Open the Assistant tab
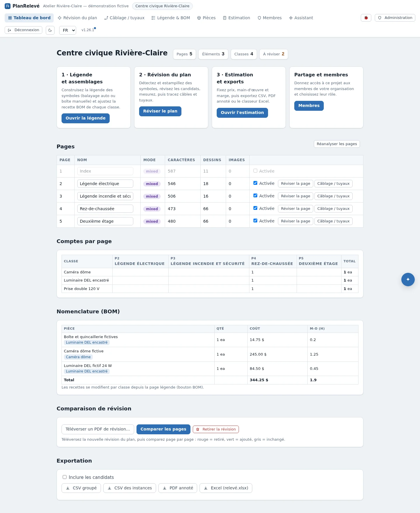The width and height of the screenshot is (420, 513). [301, 18]
